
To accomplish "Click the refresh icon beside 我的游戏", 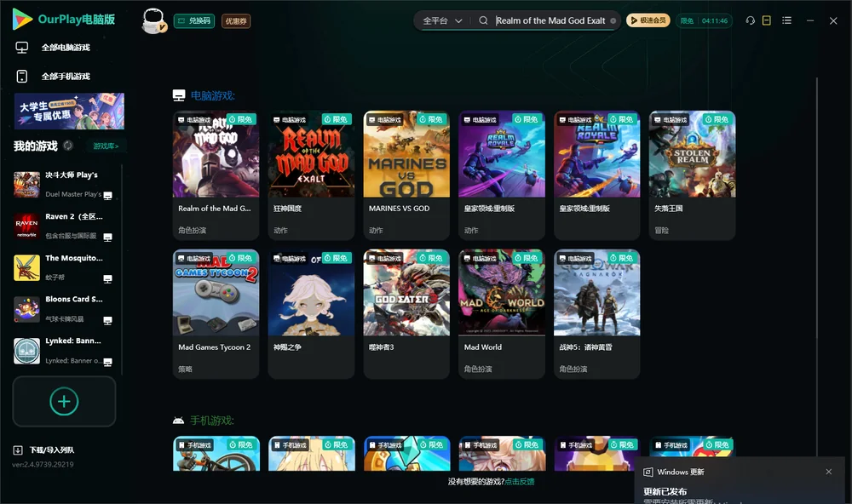I will point(68,146).
